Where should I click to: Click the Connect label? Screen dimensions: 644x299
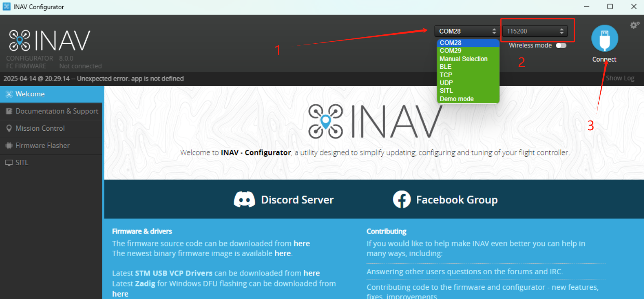click(x=604, y=59)
